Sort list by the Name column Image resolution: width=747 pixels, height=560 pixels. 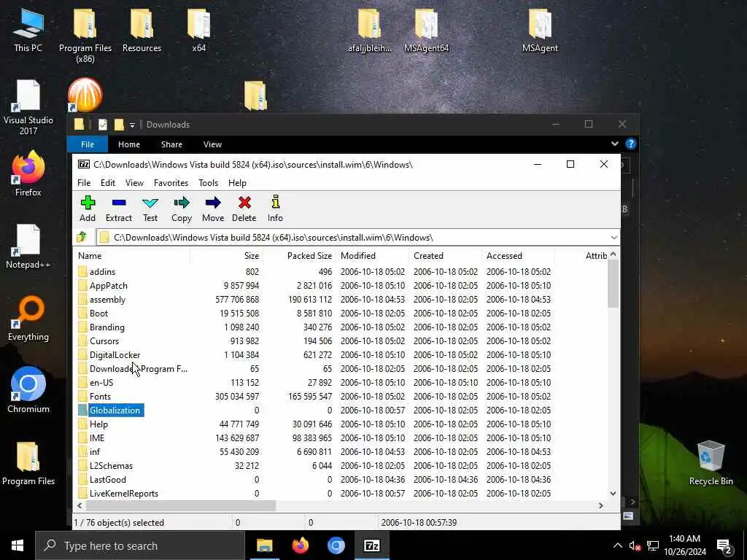point(132,256)
